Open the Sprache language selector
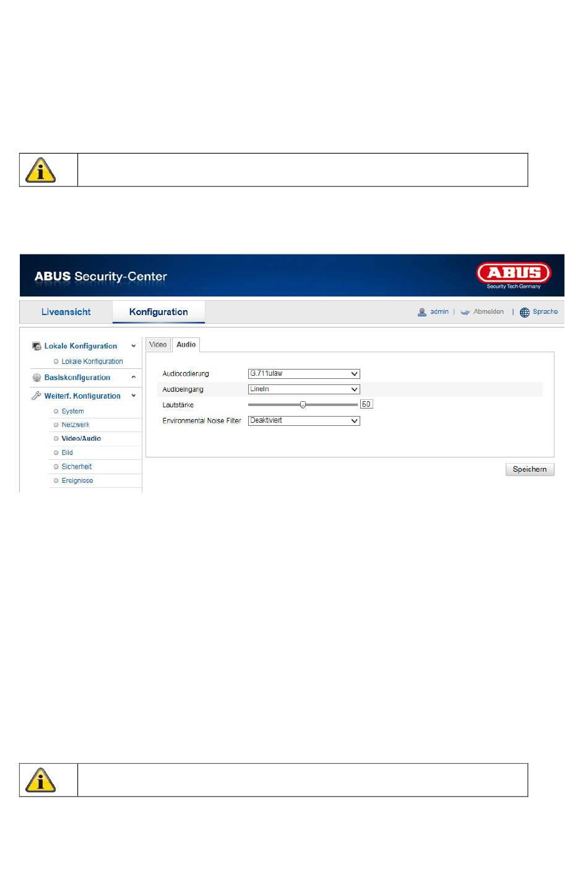This screenshot has height=879, width=588. click(545, 312)
